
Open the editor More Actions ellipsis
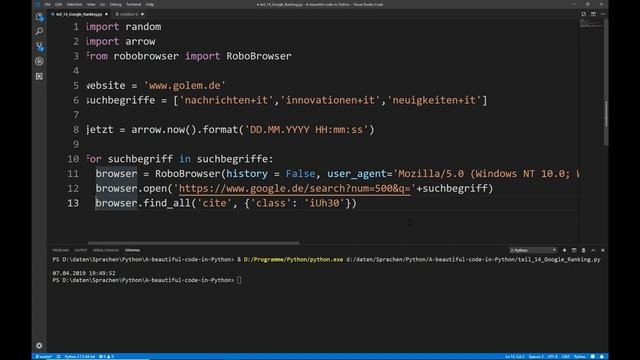603,14
